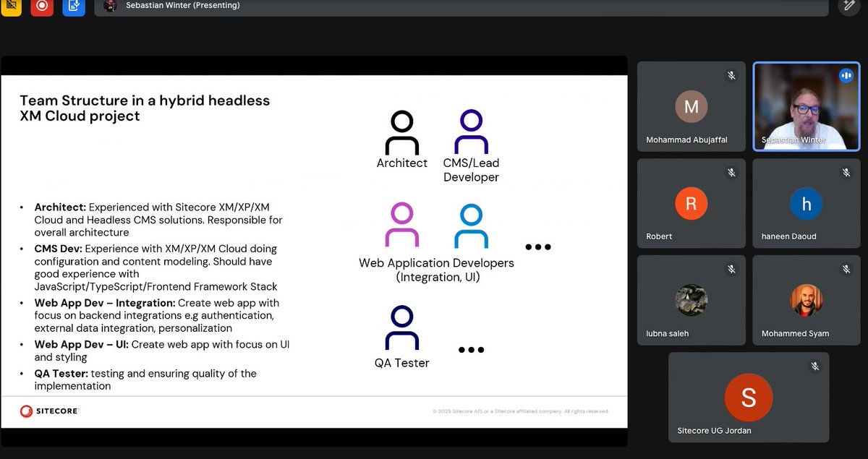Click the 'Architect' label under the icon

[x=402, y=163]
